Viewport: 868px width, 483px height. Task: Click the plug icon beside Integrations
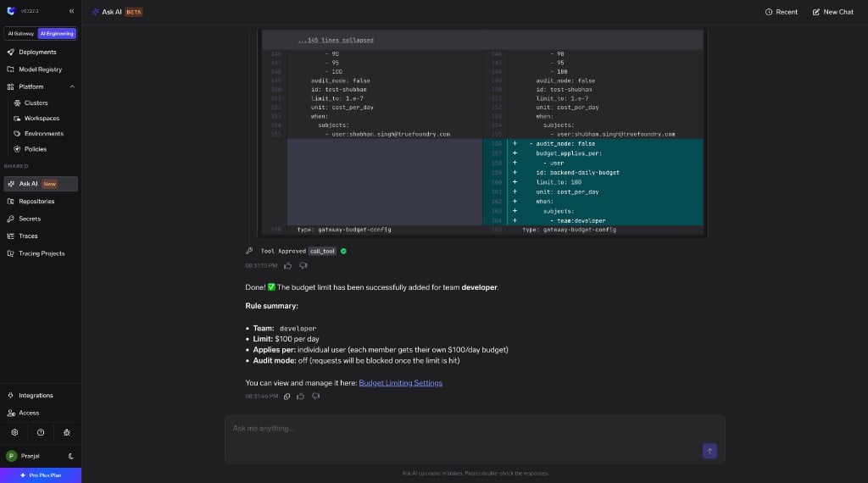coord(10,396)
